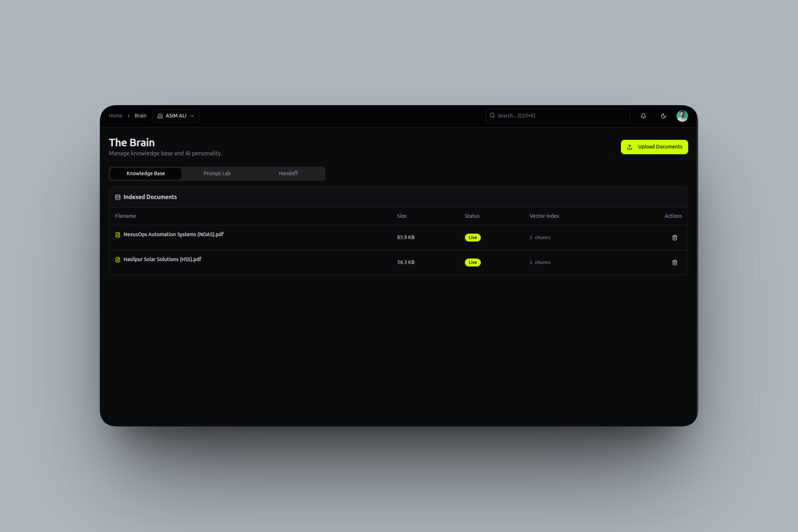Switch to the Prompt Lab tab
Image resolution: width=798 pixels, height=532 pixels.
tap(217, 174)
